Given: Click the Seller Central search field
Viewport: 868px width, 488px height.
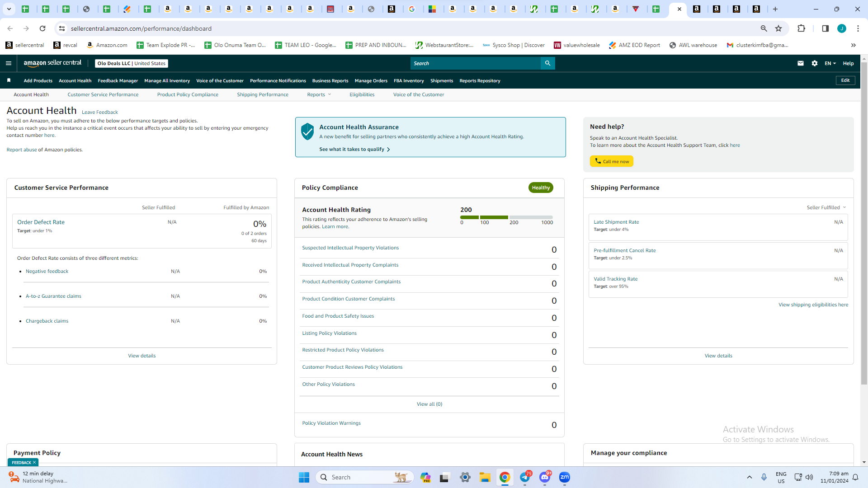Looking at the screenshot, I should 476,63.
